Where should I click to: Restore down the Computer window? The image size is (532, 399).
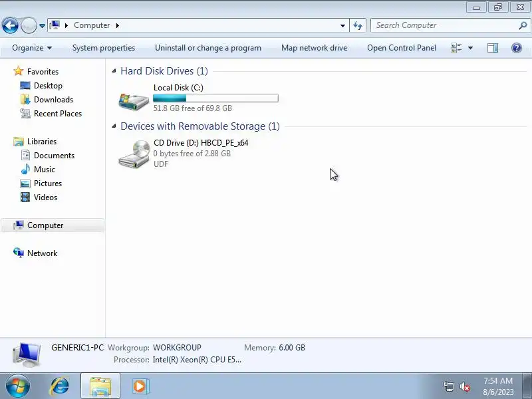tap(497, 7)
